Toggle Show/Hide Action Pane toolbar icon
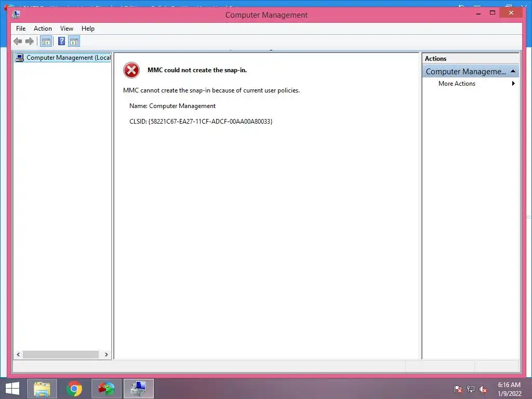The image size is (532, 399). (x=74, y=42)
